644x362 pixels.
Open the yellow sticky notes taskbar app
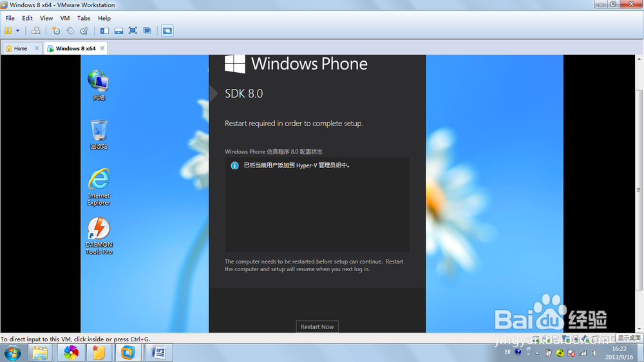pyautogui.click(x=99, y=353)
